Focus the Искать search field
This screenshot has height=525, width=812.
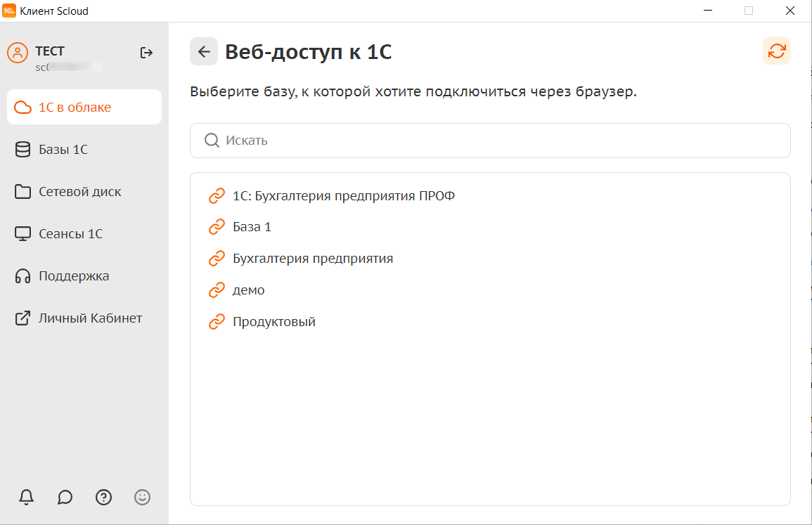[490, 141]
